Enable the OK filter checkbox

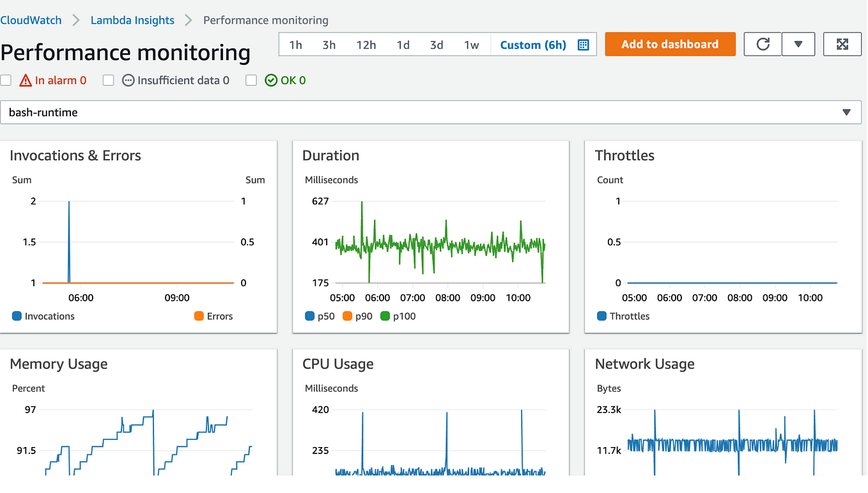(251, 80)
